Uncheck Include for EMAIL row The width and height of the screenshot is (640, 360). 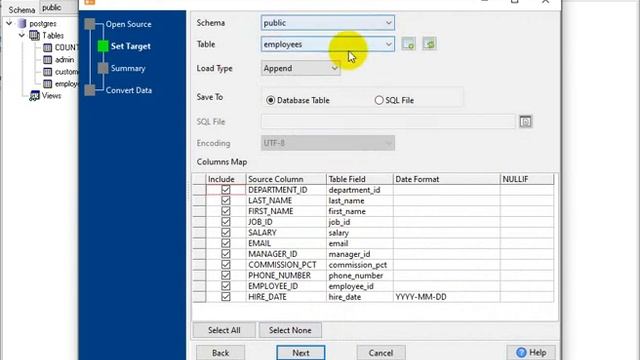coord(226,243)
